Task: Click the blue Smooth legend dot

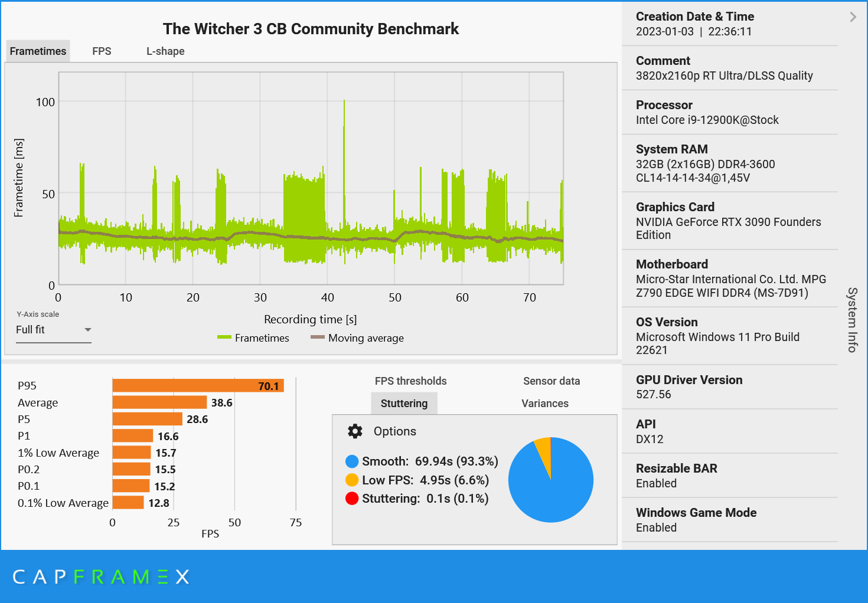Action: pyautogui.click(x=351, y=461)
